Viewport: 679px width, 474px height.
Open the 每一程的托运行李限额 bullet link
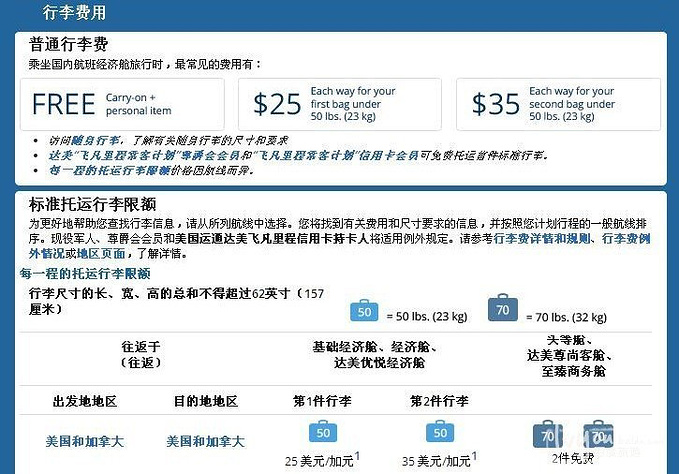(109, 170)
